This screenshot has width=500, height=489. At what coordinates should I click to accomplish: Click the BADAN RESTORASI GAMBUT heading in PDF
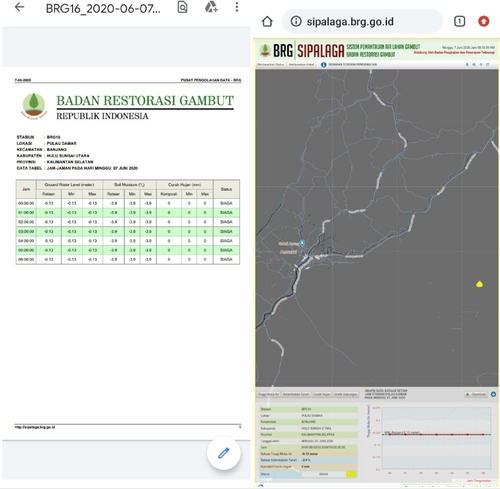pyautogui.click(x=145, y=100)
